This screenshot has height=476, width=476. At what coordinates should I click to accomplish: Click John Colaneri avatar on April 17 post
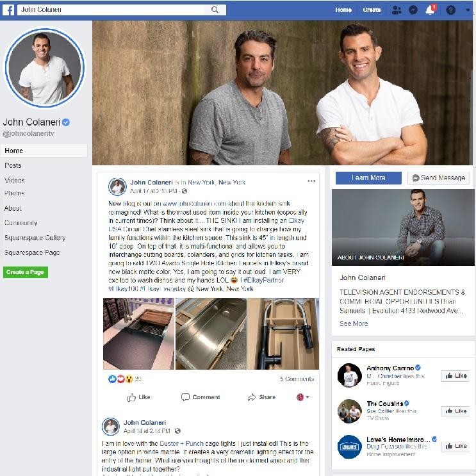(117, 186)
